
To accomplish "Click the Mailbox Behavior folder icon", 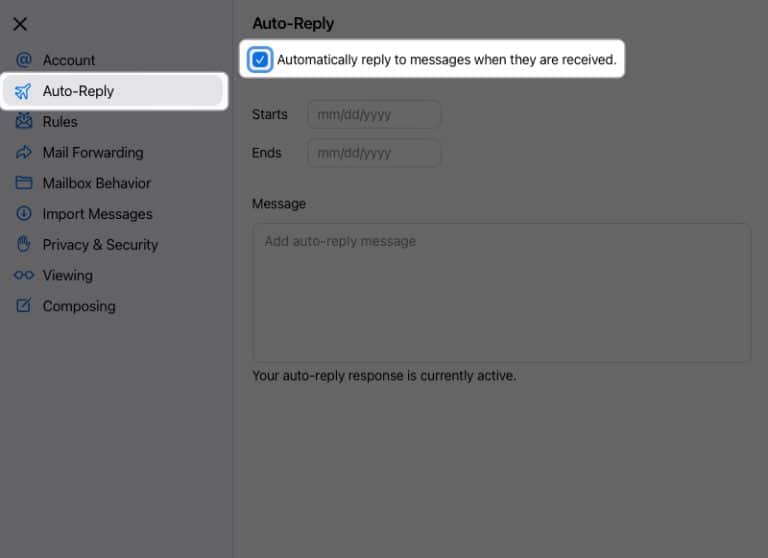I will pyautogui.click(x=24, y=183).
